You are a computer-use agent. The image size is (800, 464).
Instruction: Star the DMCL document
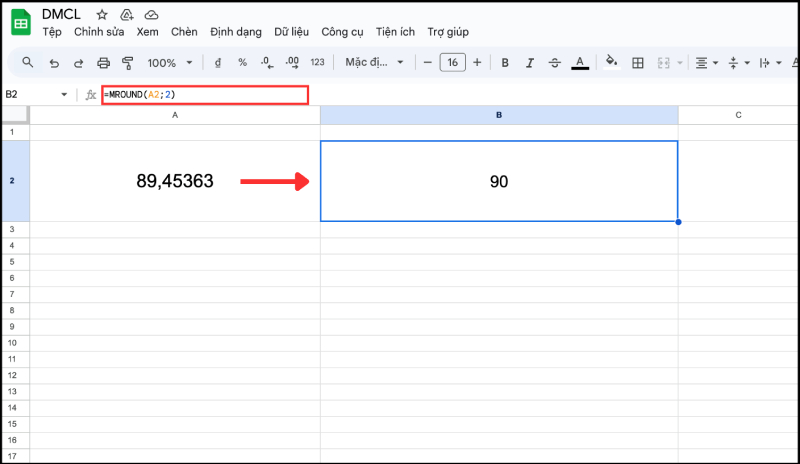click(101, 15)
